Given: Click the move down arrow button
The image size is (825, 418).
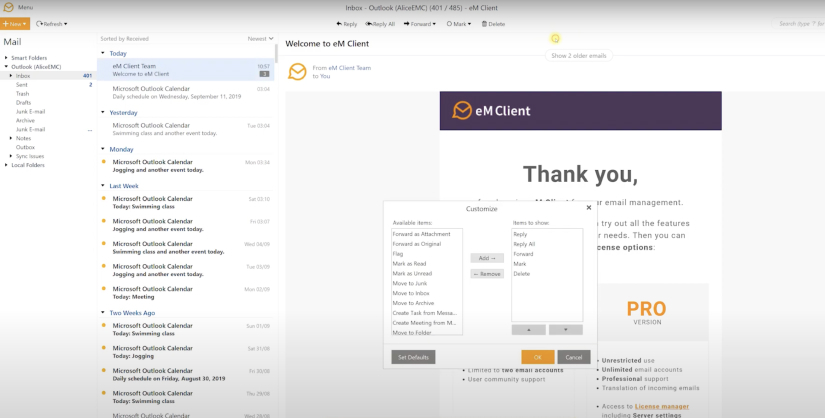Looking at the screenshot, I should coord(566,330).
